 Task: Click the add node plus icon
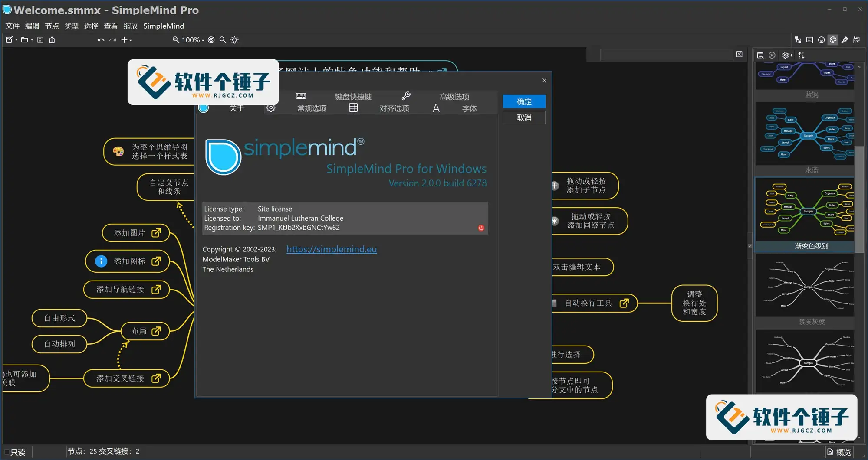124,40
